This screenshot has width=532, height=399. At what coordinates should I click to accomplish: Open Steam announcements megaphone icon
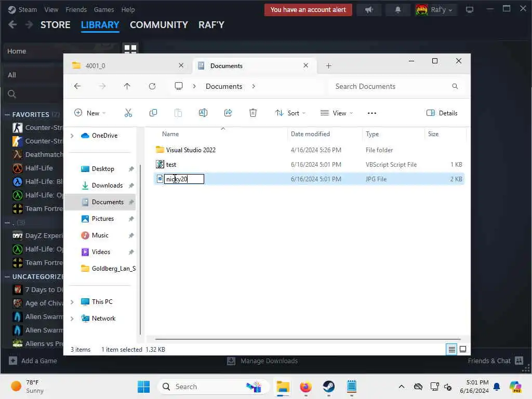[369, 10]
